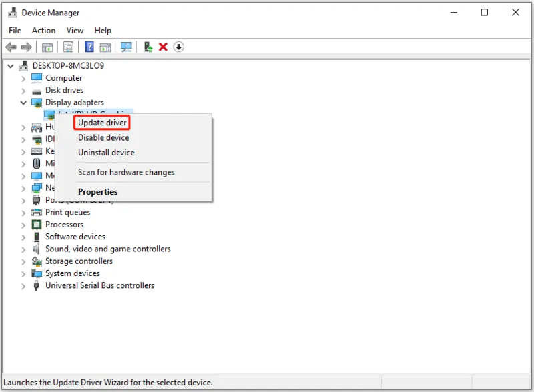Click the Update device driver toolbar icon

(x=148, y=47)
